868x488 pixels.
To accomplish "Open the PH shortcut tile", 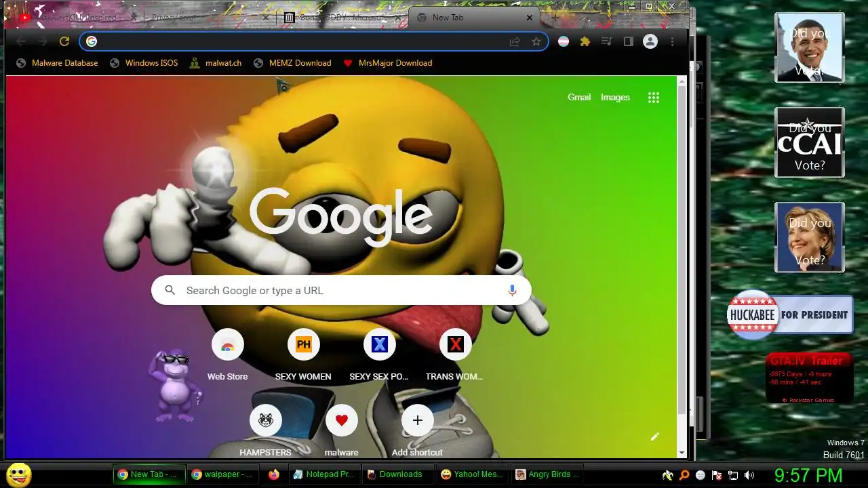I will pos(303,354).
